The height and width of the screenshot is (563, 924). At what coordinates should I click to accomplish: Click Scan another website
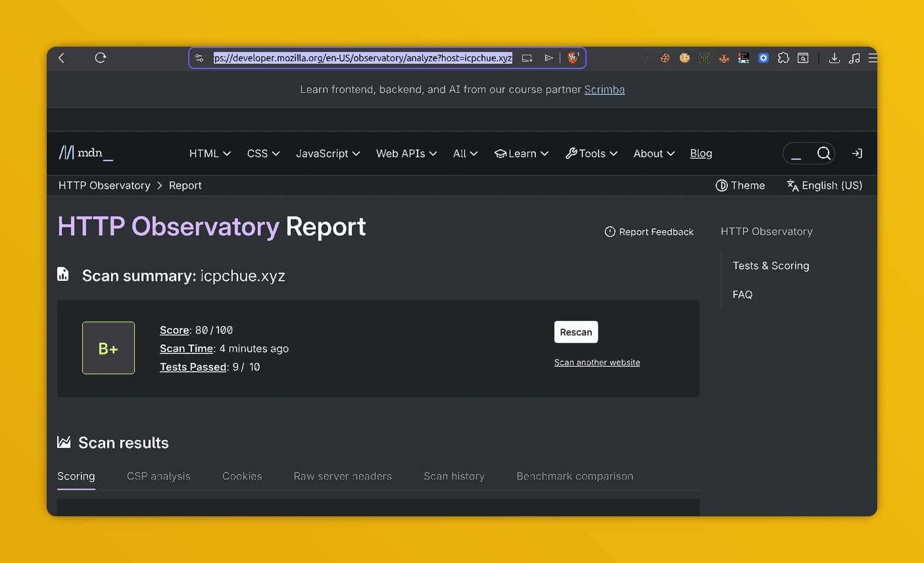point(597,362)
